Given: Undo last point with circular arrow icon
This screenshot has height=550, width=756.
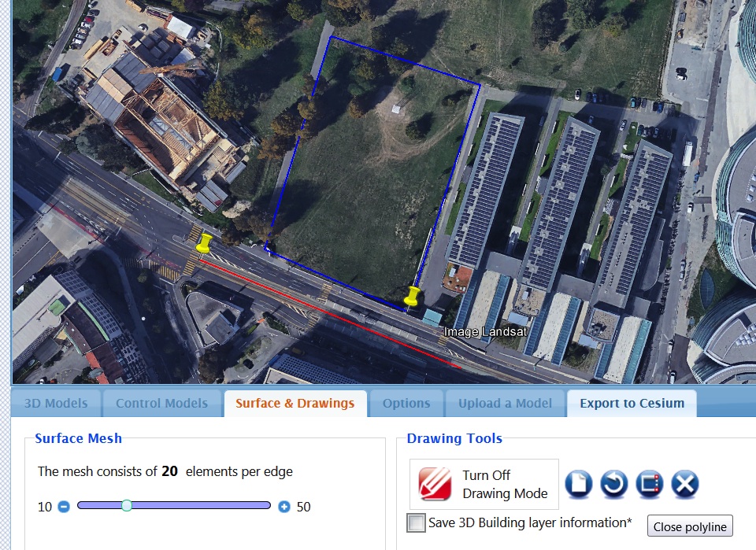Looking at the screenshot, I should pyautogui.click(x=613, y=484).
